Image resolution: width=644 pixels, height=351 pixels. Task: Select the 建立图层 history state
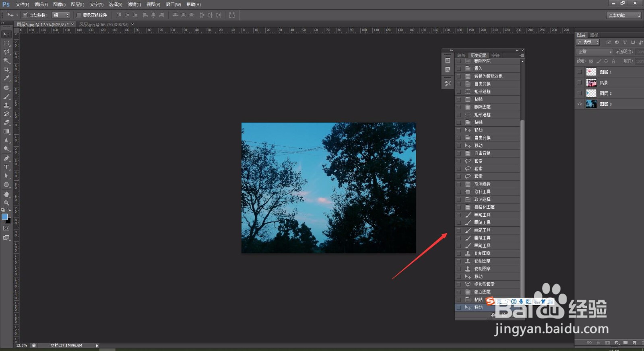point(487,292)
